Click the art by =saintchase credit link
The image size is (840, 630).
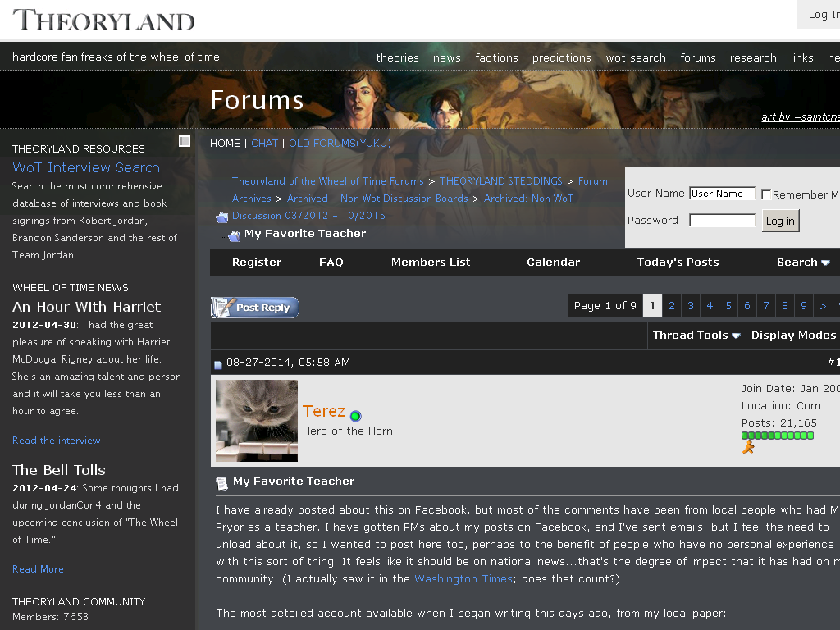(801, 116)
